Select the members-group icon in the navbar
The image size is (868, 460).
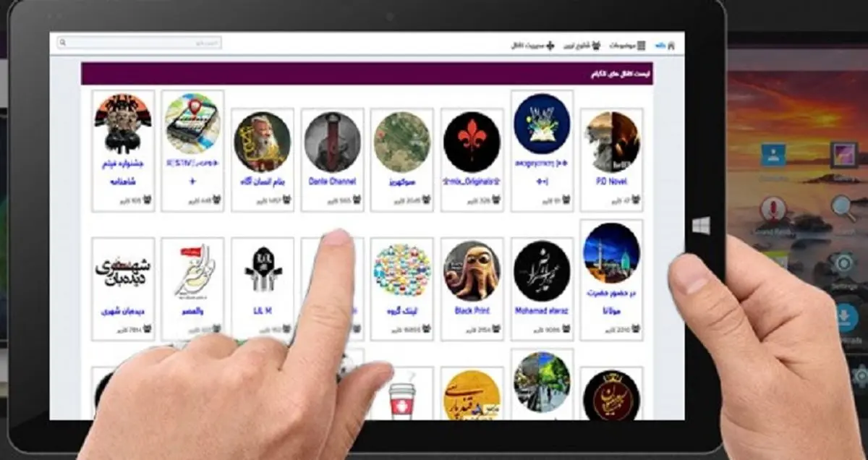pyautogui.click(x=596, y=46)
